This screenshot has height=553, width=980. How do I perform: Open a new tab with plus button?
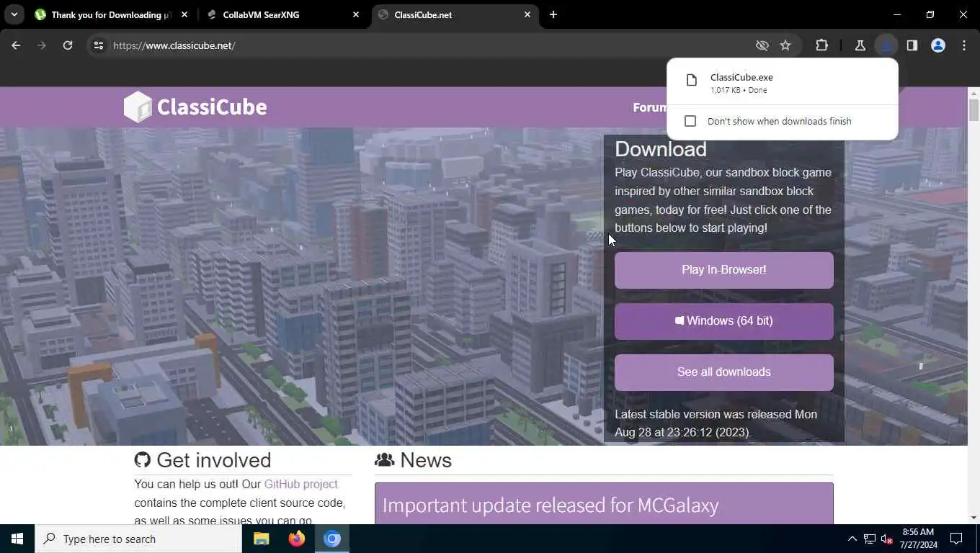[x=553, y=14]
